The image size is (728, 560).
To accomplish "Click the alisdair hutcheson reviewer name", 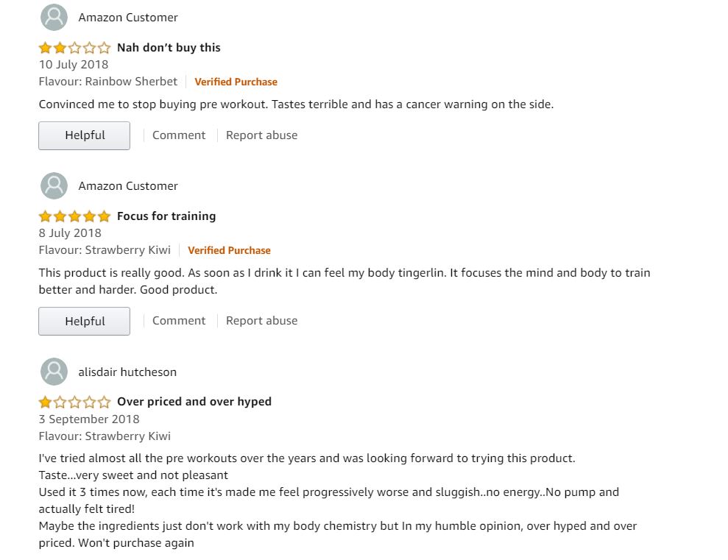I will tap(127, 372).
